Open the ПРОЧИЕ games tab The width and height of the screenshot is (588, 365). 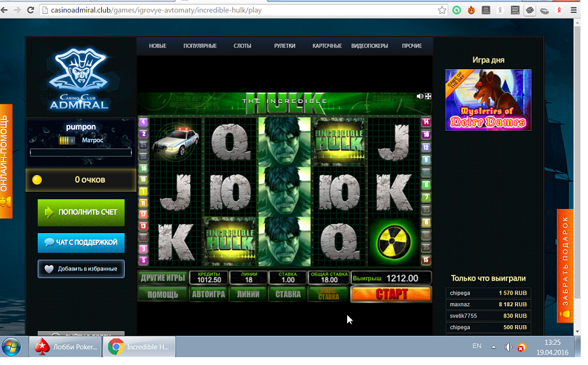pos(412,46)
